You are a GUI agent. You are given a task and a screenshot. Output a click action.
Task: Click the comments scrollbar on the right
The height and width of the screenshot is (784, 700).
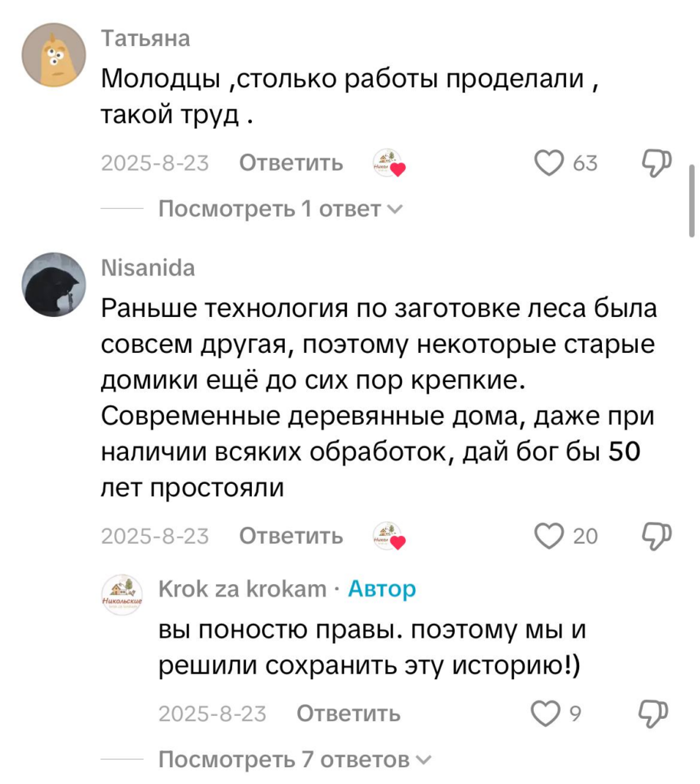pyautogui.click(x=692, y=201)
